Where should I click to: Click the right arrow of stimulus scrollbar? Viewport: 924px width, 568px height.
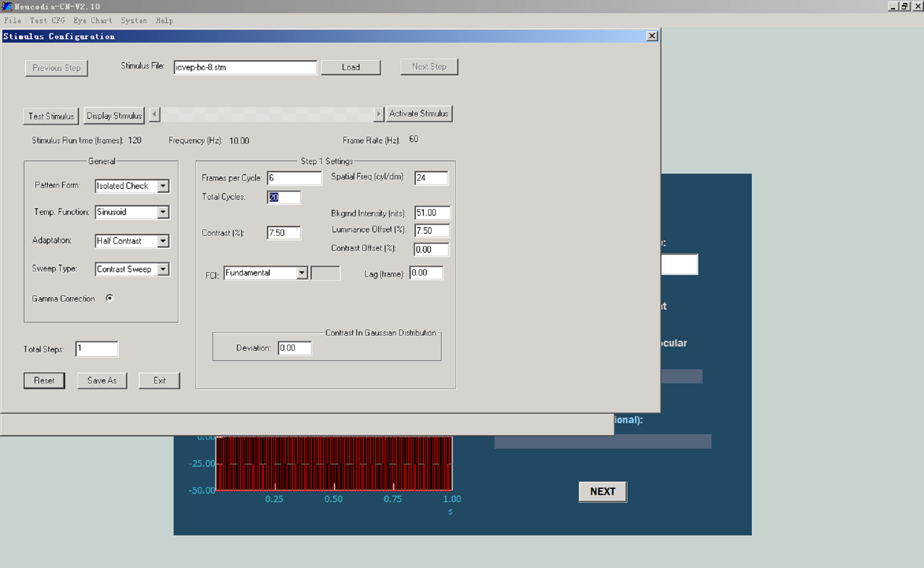point(378,114)
